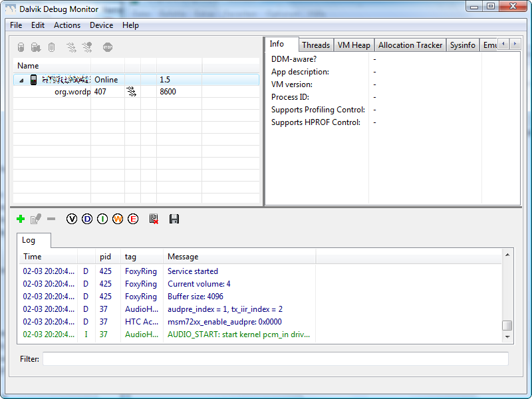
Task: Collapse the online device tree node
Action: 21,80
